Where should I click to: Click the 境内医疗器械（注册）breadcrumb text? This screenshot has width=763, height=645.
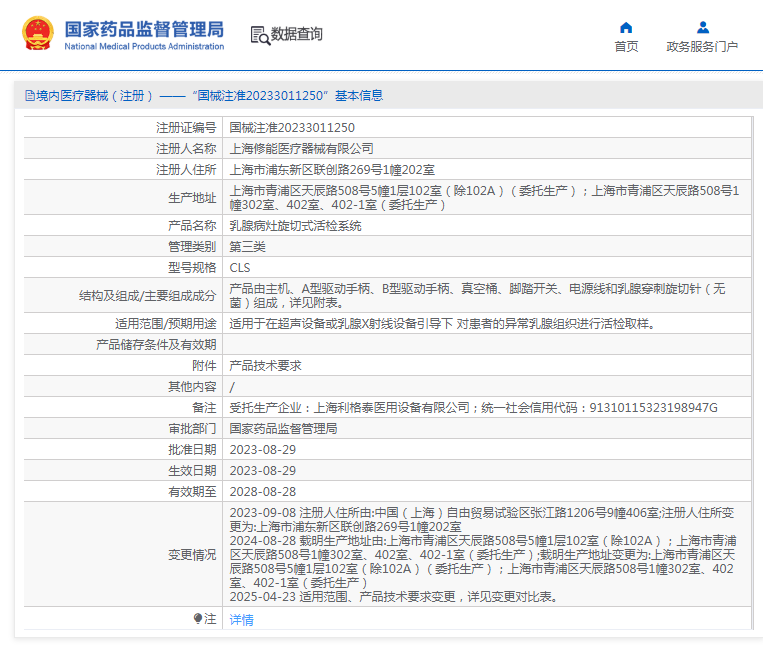click(x=95, y=96)
